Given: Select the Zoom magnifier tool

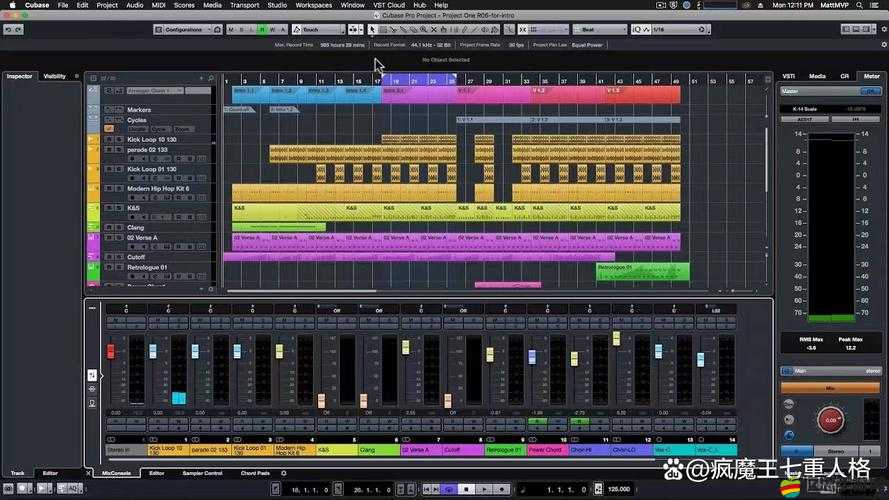Looking at the screenshot, I should [424, 29].
